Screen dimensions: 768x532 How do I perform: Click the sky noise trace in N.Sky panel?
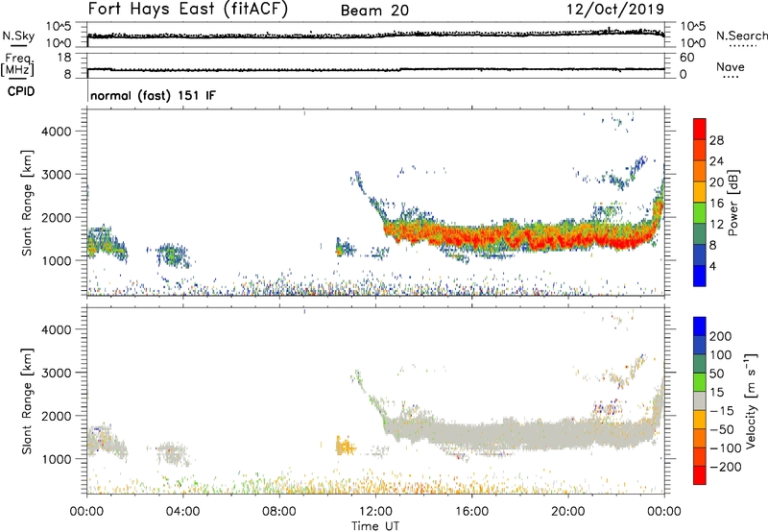click(375, 36)
